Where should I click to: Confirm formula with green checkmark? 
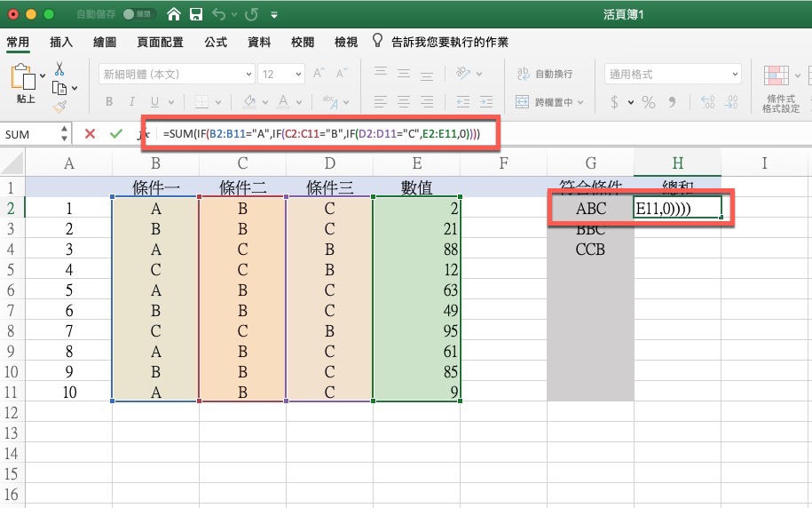click(115, 134)
